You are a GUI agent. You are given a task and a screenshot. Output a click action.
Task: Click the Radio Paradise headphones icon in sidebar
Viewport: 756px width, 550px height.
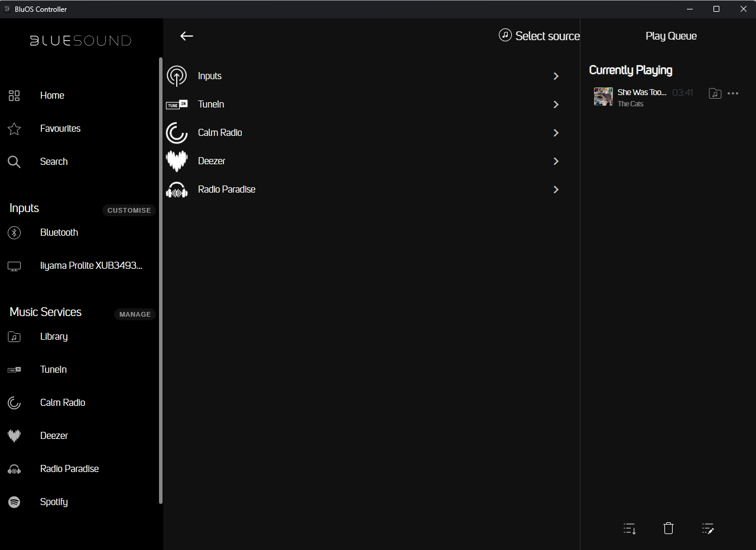click(x=14, y=469)
